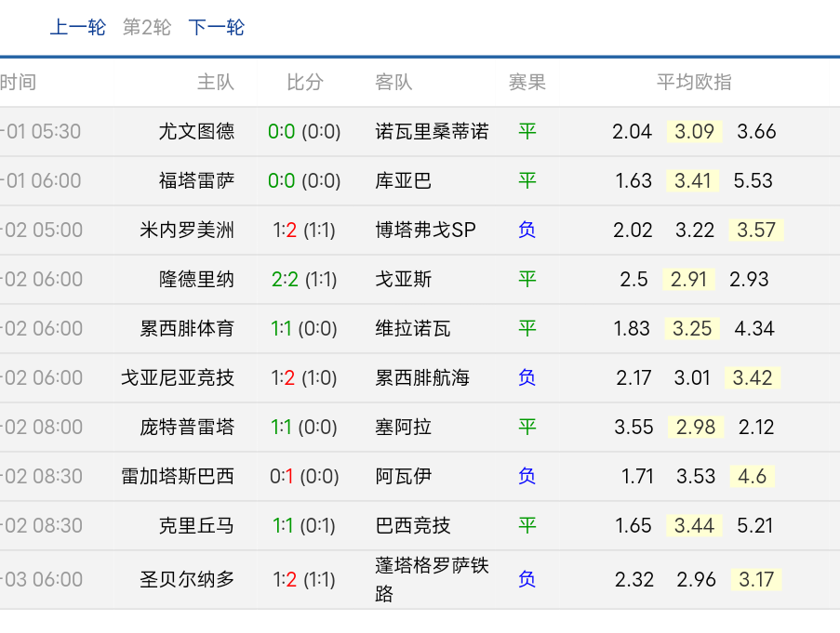Open away team 博塔弗戈SP
This screenshot has width=840, height=633.
tap(425, 230)
